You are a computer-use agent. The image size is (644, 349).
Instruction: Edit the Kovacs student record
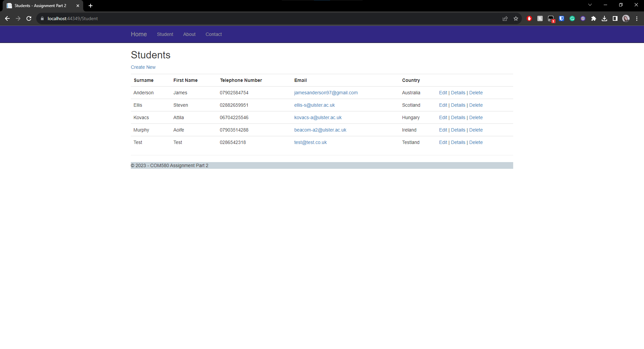[x=443, y=117]
